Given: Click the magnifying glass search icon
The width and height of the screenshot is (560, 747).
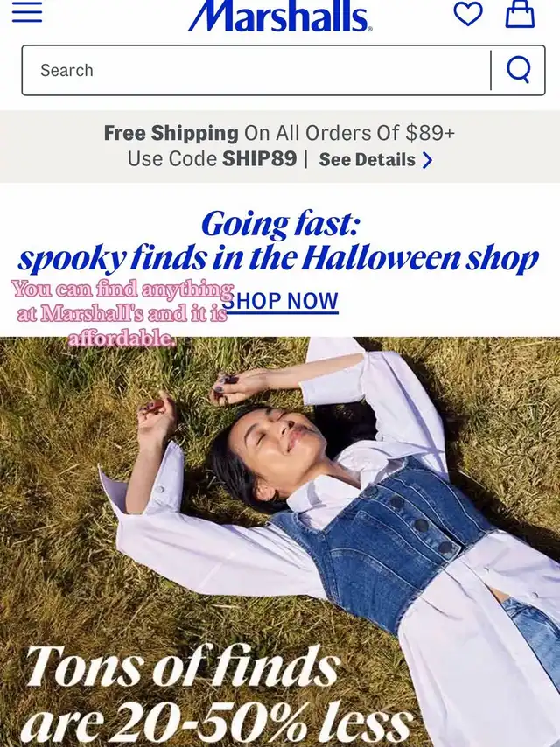Looking at the screenshot, I should pyautogui.click(x=519, y=70).
